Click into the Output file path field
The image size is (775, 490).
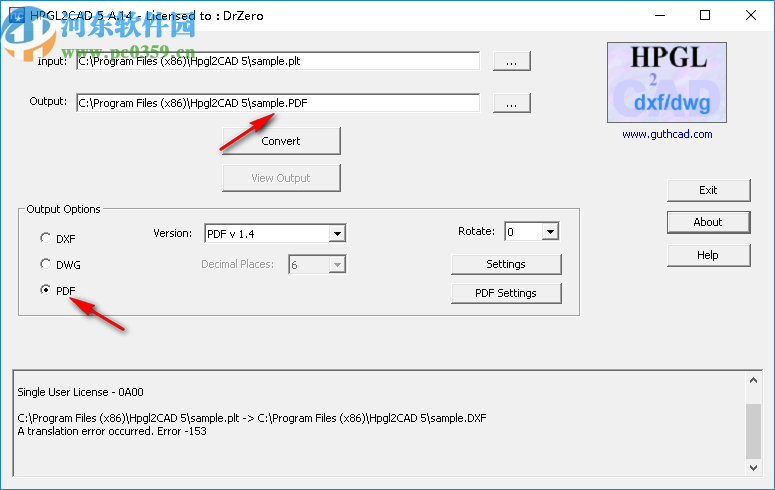278,103
